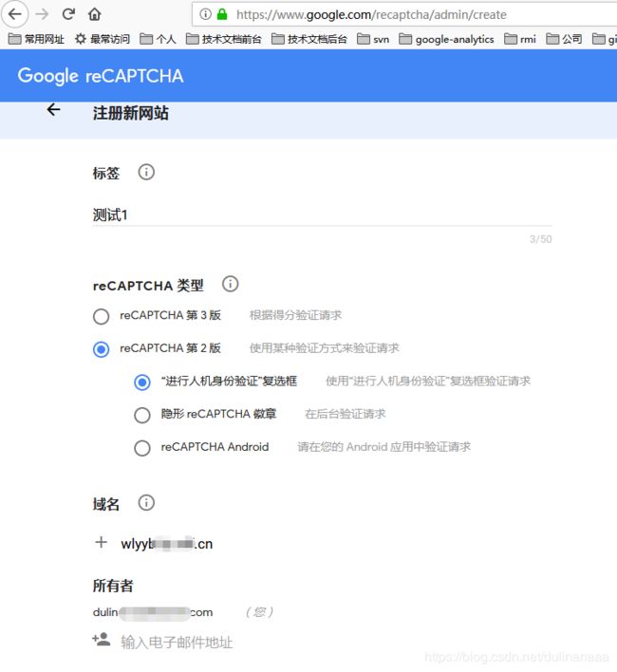This screenshot has width=617, height=672.
Task: Click info icon beside reCAPTCHA 类型
Action: click(230, 284)
